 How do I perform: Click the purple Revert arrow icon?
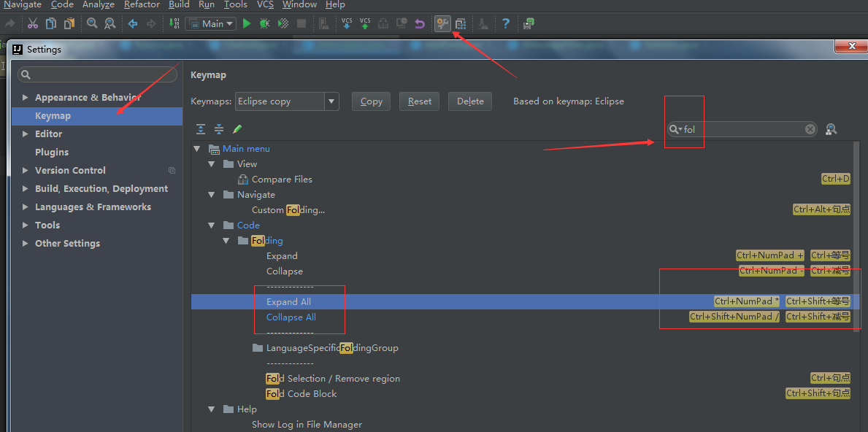[419, 23]
